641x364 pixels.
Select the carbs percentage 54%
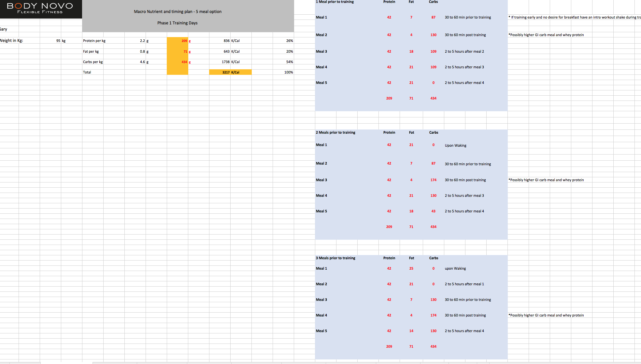pos(290,62)
